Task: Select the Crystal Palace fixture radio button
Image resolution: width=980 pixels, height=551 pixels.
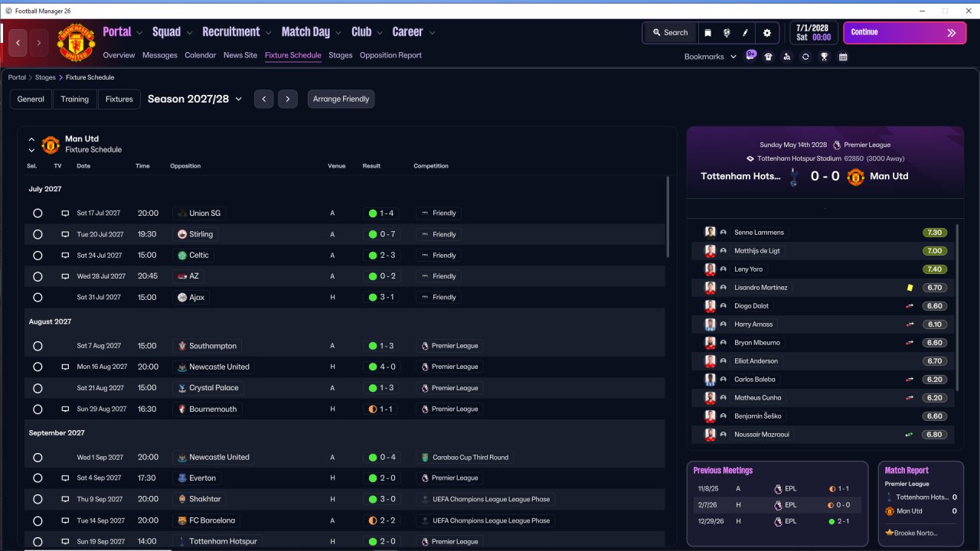Action: [x=38, y=388]
